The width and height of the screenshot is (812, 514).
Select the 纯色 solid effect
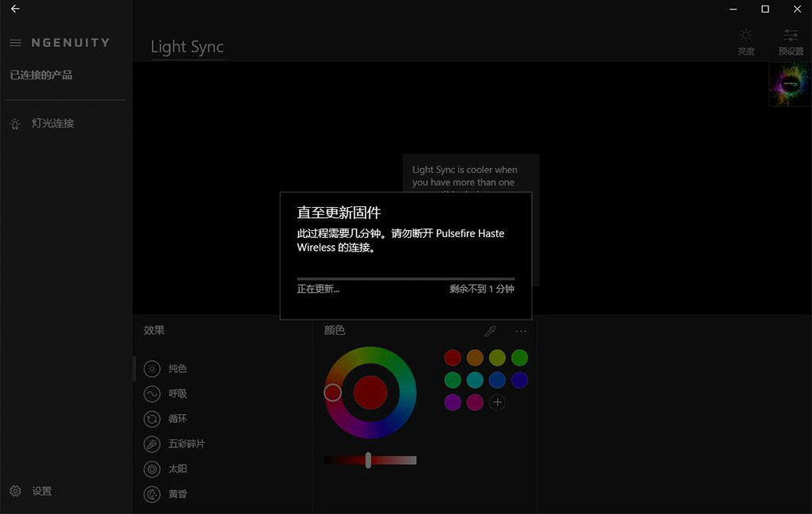point(165,368)
